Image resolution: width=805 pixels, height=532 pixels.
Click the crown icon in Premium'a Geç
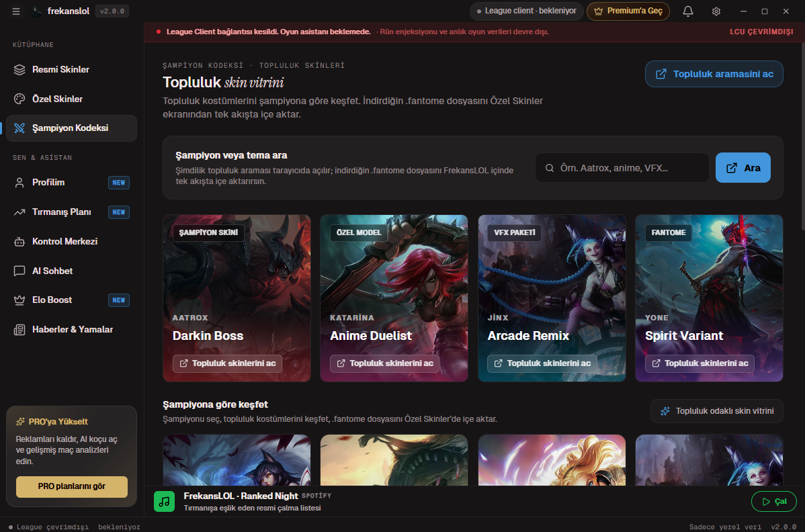pos(598,11)
